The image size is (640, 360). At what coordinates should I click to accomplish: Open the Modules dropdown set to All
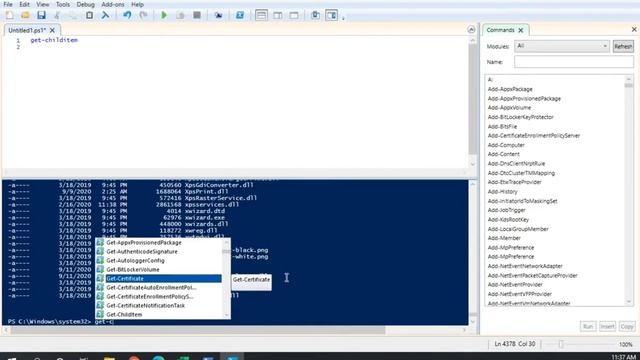tap(562, 46)
